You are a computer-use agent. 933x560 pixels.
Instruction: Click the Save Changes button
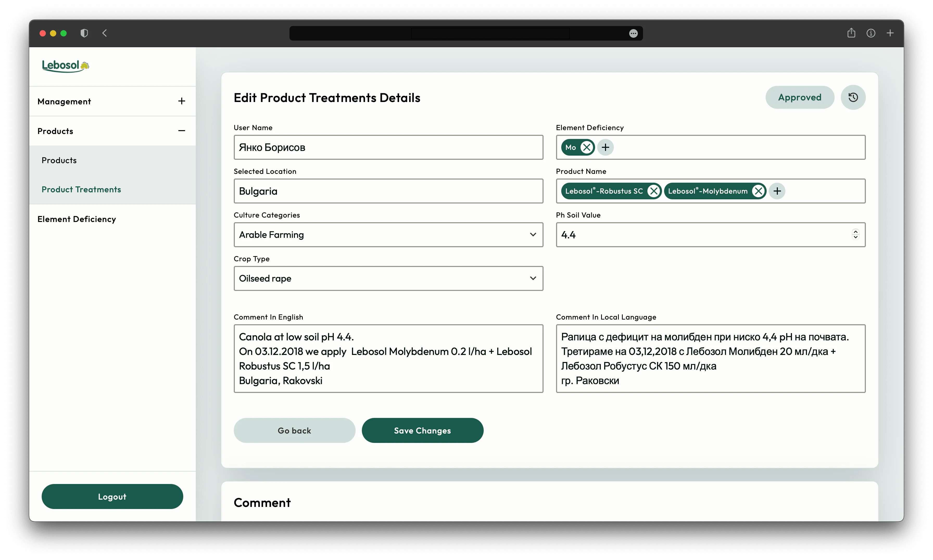pos(422,431)
